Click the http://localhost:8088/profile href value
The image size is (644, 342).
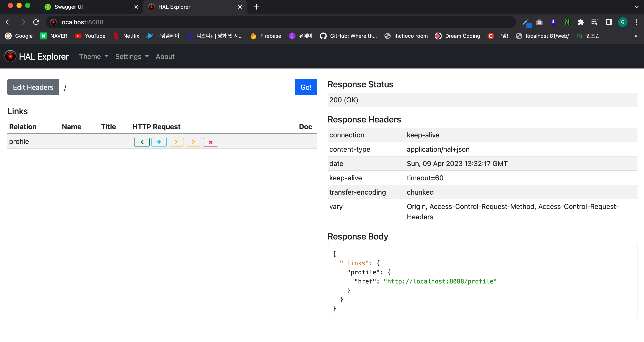click(x=440, y=281)
